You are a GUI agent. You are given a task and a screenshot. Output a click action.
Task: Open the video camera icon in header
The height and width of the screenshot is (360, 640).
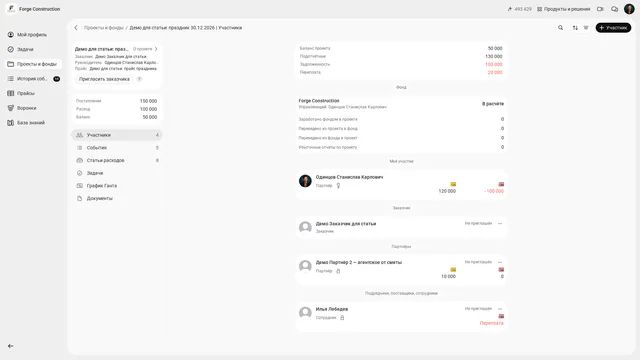point(600,9)
